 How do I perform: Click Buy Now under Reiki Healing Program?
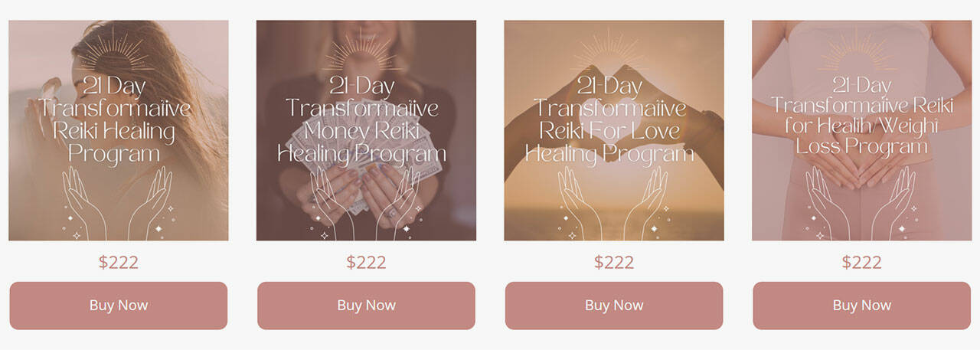[x=119, y=306]
